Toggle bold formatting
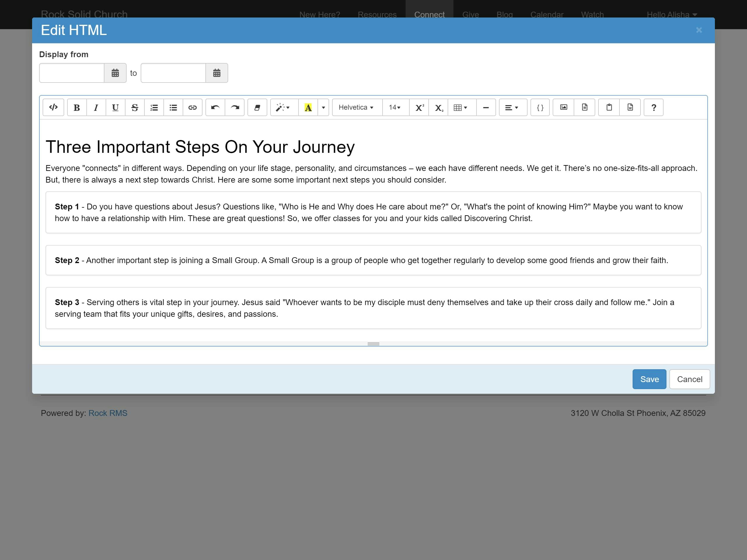This screenshot has width=747, height=560. (x=77, y=107)
